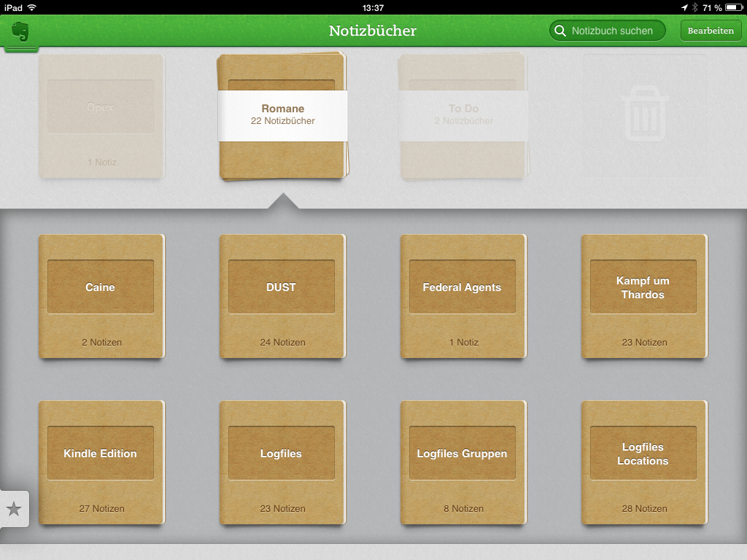Viewport: 747px width, 560px height.
Task: Collapse the Romane notebook stack
Action: coord(282,116)
